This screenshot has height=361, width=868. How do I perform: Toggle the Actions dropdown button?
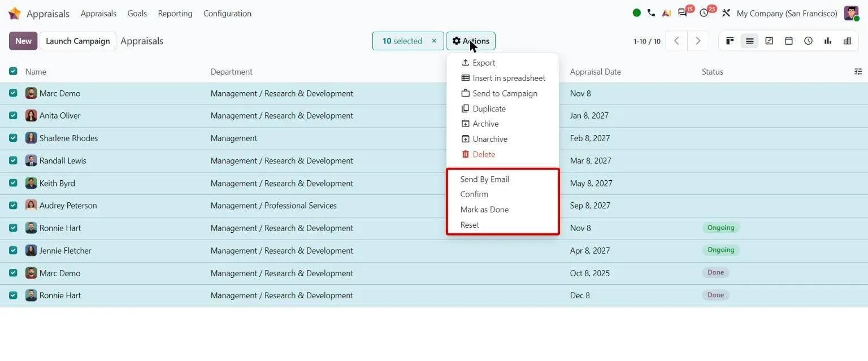coord(471,41)
